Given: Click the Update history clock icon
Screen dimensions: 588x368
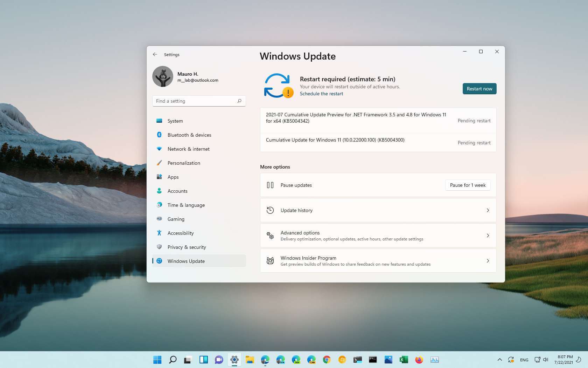Looking at the screenshot, I should pyautogui.click(x=270, y=210).
